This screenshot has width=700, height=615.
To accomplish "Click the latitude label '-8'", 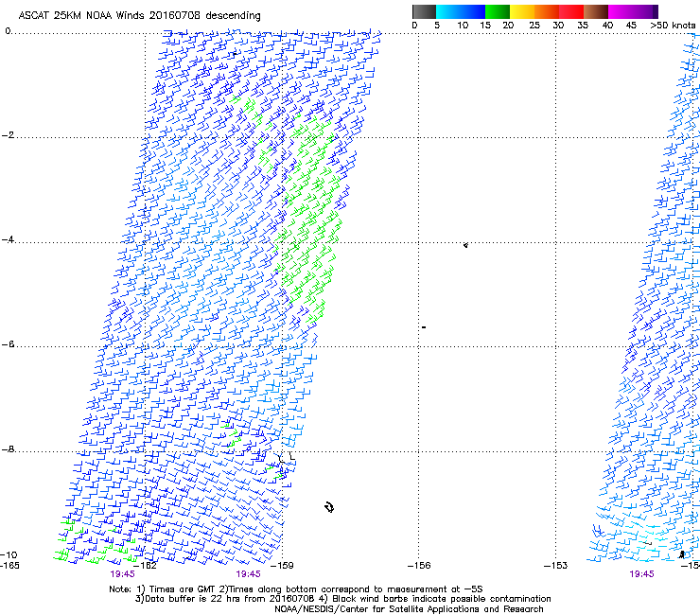I will tap(8, 449).
